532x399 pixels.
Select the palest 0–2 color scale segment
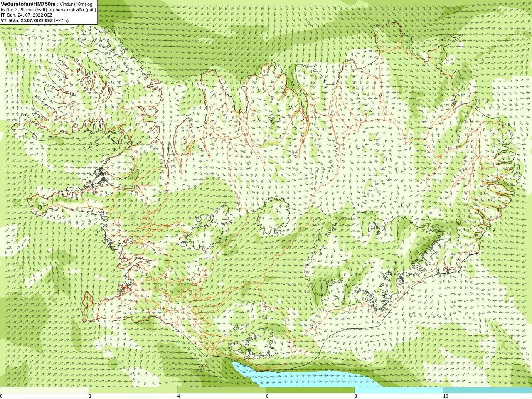(x=44, y=390)
